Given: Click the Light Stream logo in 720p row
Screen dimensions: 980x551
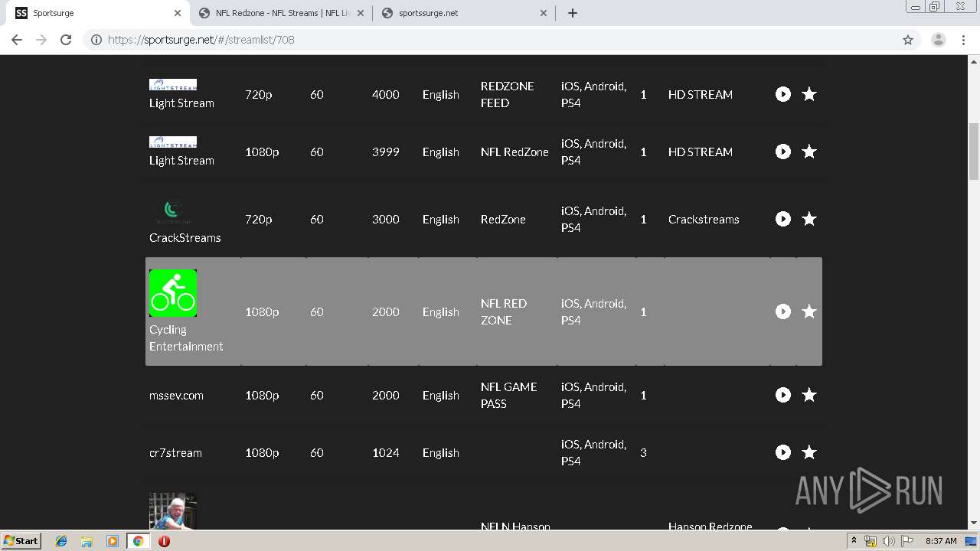Looking at the screenshot, I should click(x=173, y=84).
